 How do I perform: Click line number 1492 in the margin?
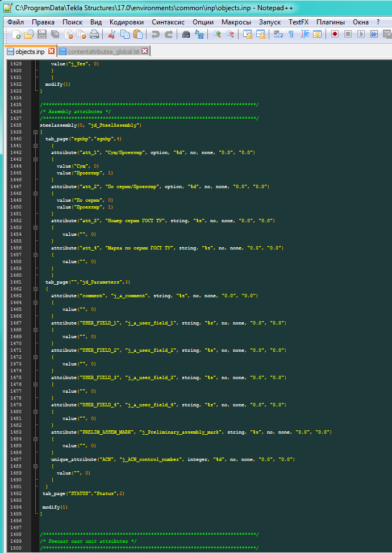16,493
